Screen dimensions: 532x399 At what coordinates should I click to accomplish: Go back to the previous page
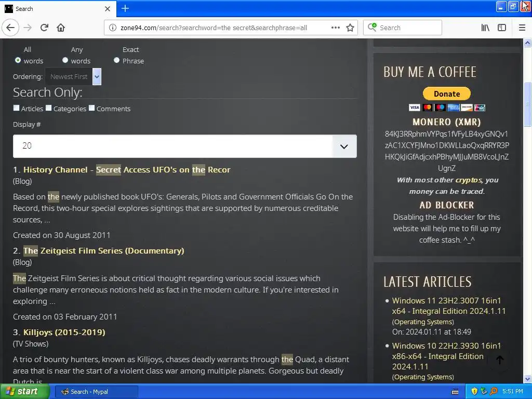[x=10, y=28]
